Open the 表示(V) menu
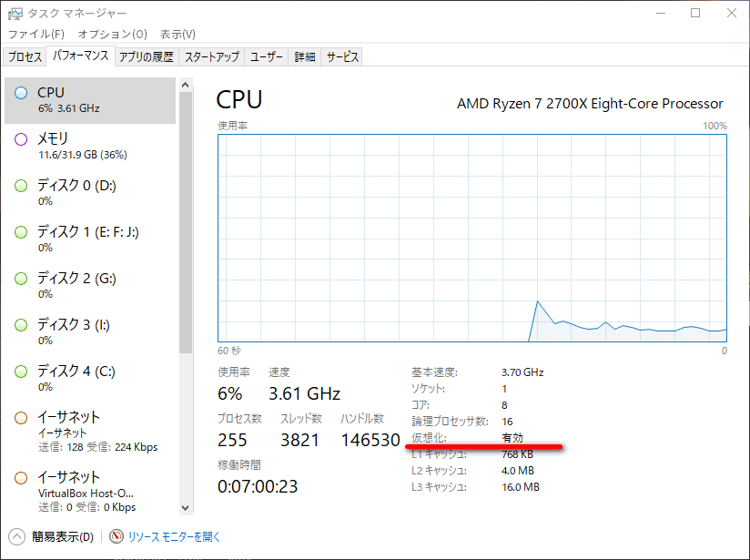Image resolution: width=750 pixels, height=560 pixels. tap(177, 34)
